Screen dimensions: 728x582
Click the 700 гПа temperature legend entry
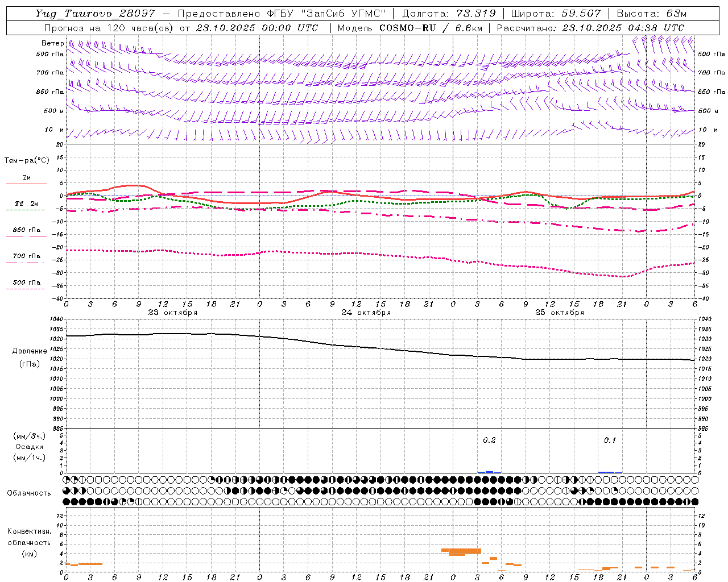(27, 256)
